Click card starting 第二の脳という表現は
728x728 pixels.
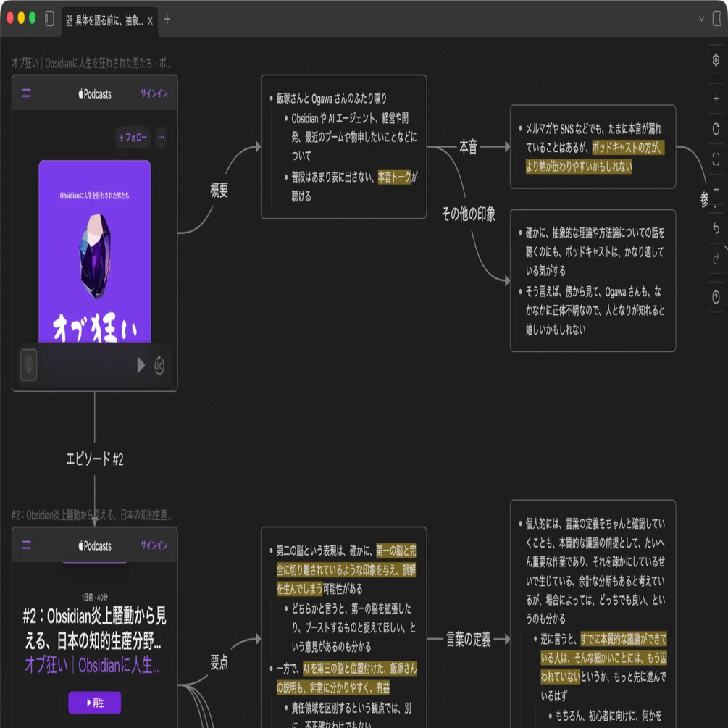(x=343, y=627)
